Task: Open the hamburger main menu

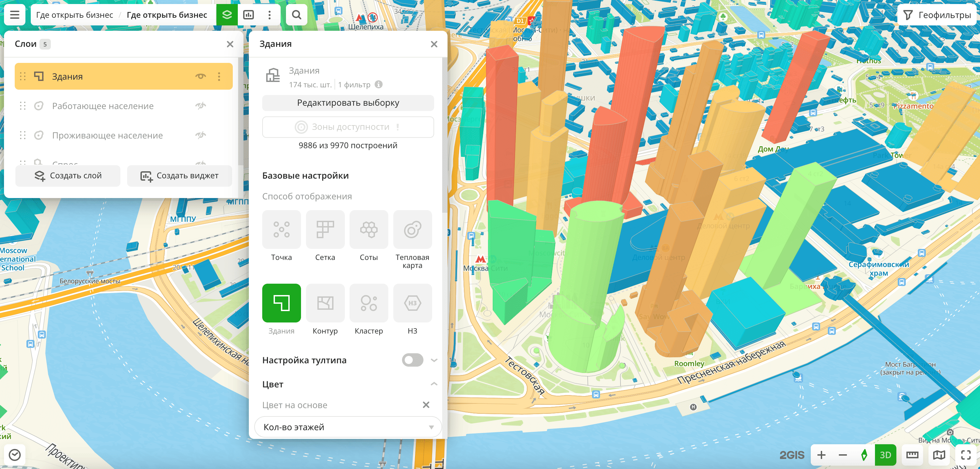Action: coord(14,15)
